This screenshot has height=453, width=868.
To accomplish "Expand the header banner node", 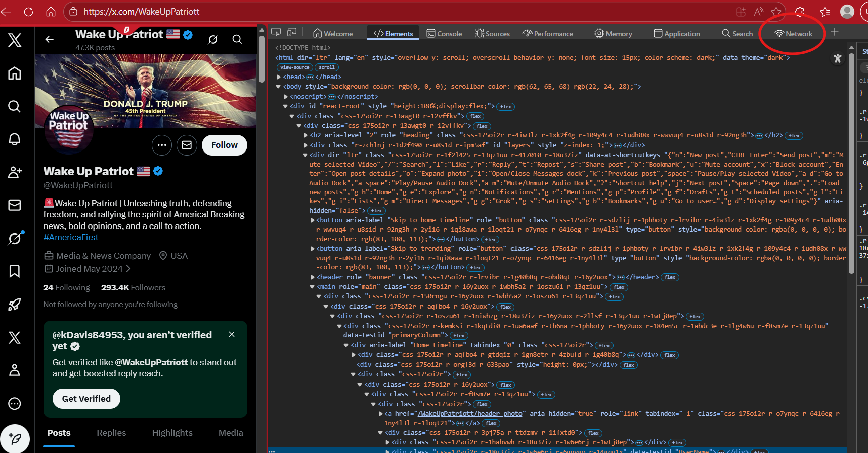I will click(312, 277).
